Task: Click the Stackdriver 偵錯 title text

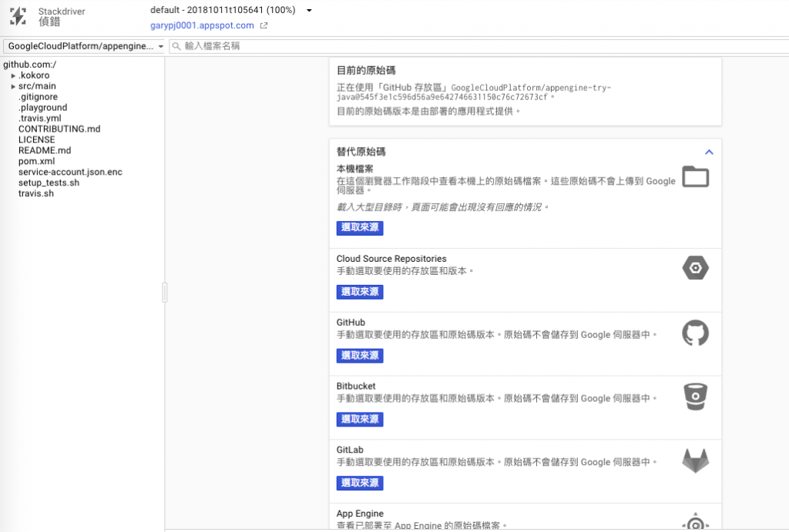Action: [x=62, y=17]
